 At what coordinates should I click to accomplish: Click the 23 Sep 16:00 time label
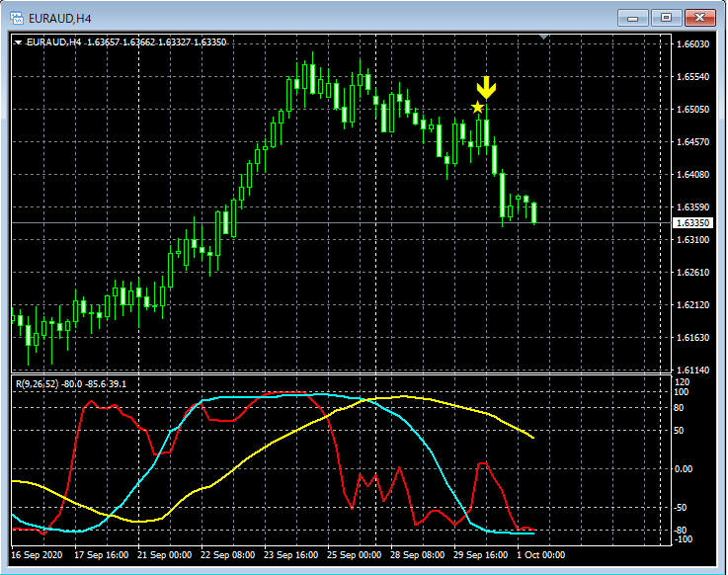290,555
